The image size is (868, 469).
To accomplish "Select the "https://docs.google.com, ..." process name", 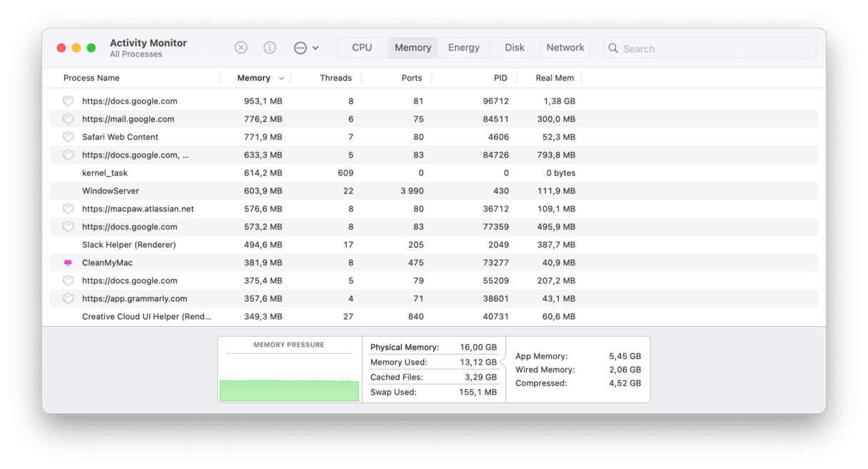I will pos(136,155).
